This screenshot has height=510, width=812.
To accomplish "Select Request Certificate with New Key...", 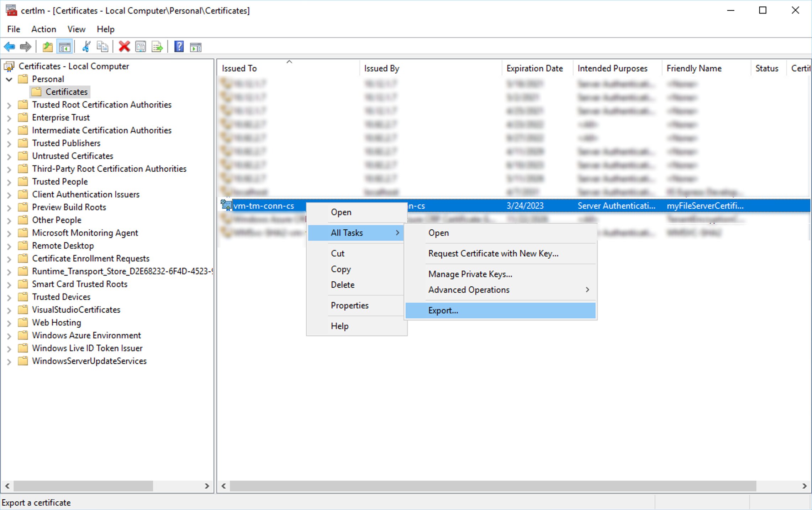I will [500, 253].
